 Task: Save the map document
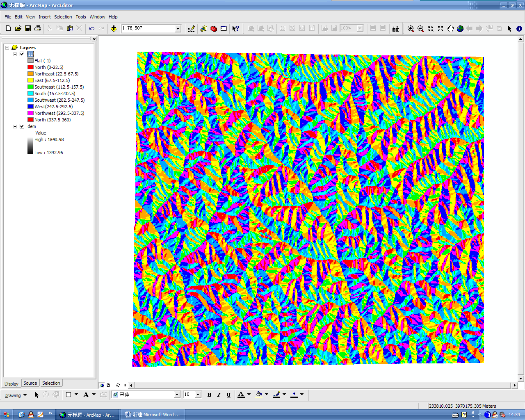pos(28,28)
